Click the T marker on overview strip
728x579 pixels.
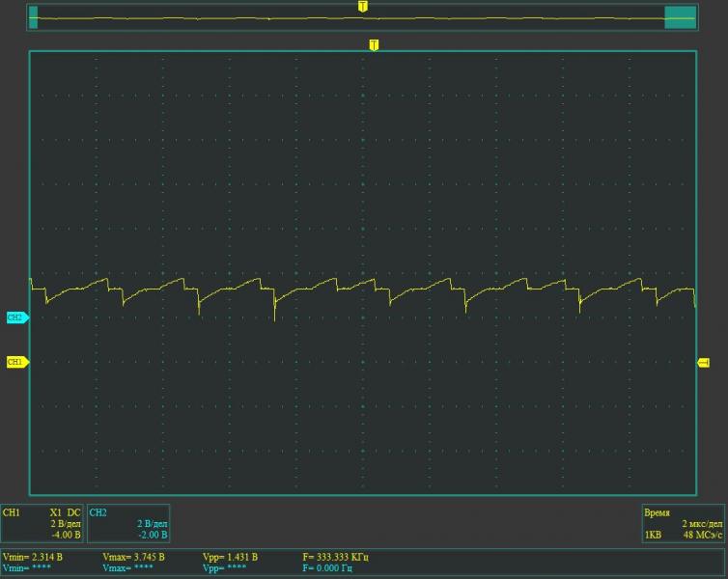click(362, 6)
